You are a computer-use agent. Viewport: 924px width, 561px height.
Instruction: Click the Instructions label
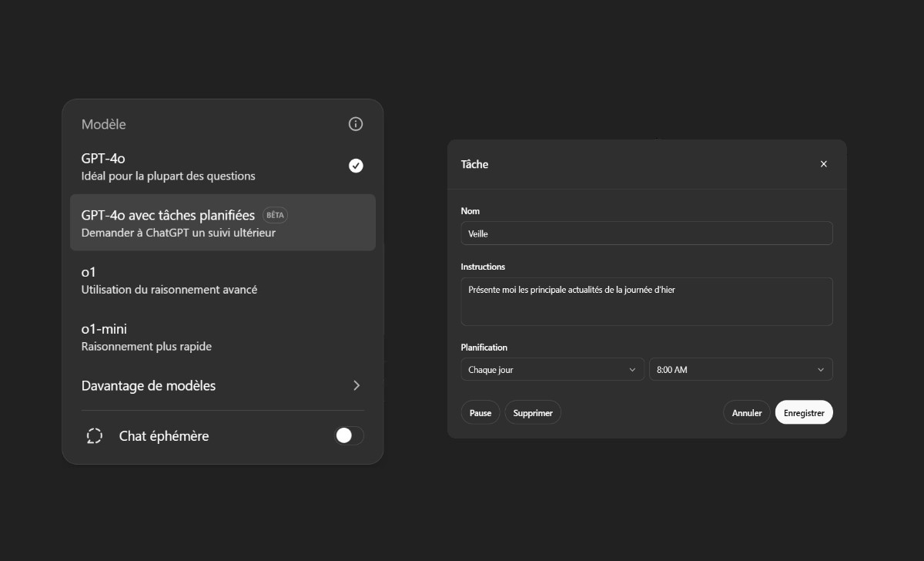coord(483,267)
